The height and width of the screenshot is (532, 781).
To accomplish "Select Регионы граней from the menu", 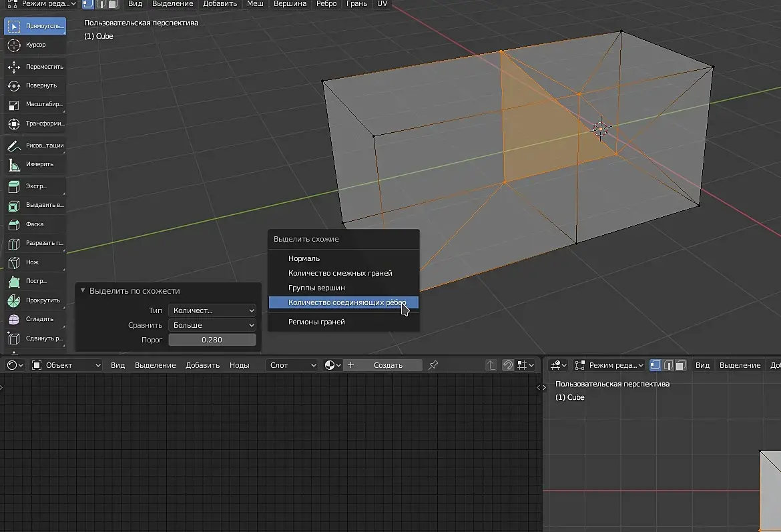I will [316, 322].
